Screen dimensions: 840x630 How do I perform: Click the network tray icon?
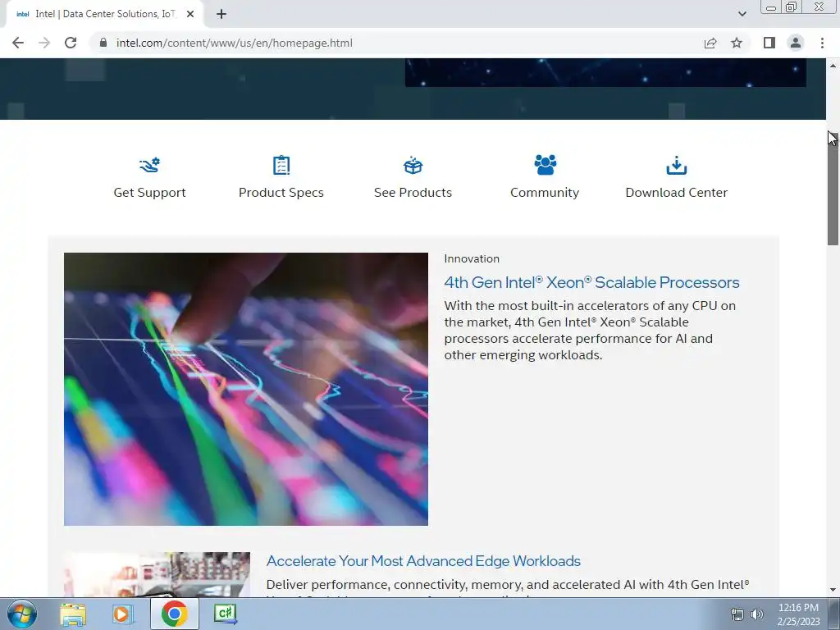pyautogui.click(x=737, y=614)
